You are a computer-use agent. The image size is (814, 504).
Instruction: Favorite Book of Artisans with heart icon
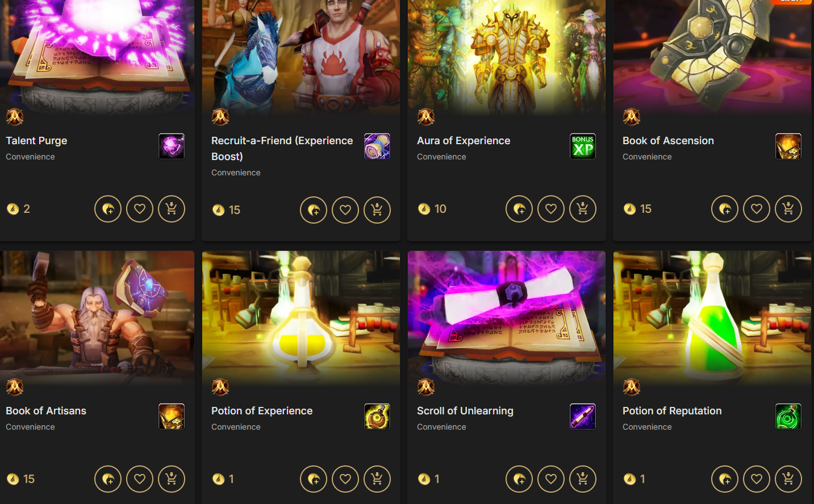tap(140, 479)
